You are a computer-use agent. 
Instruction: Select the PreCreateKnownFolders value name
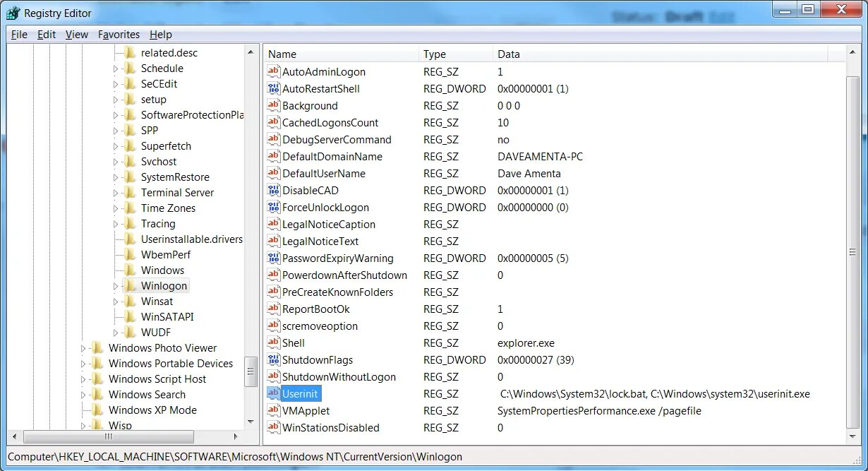click(337, 292)
